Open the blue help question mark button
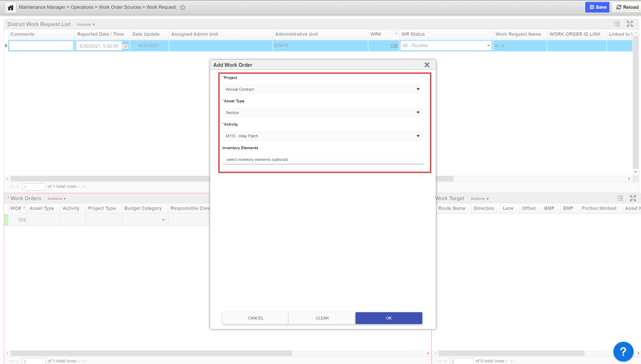This screenshot has width=641, height=364. coord(623,351)
